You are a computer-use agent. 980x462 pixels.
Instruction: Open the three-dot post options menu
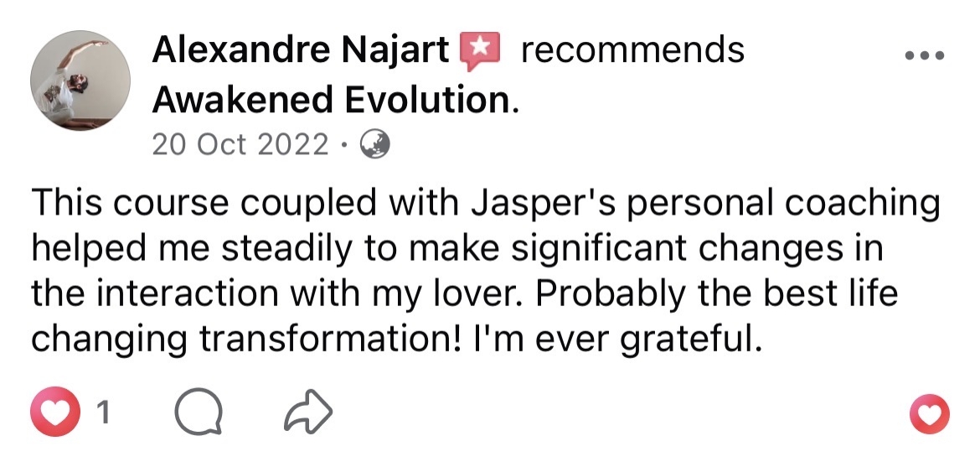925,56
